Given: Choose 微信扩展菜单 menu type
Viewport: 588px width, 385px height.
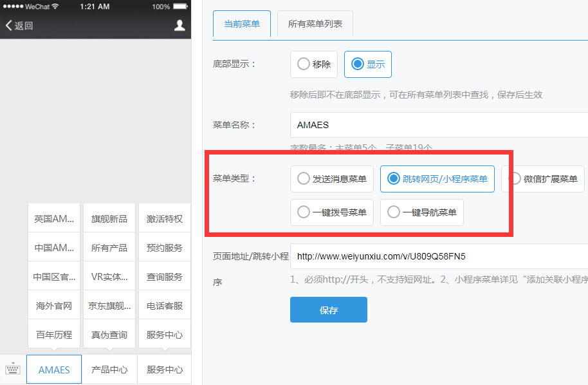Looking at the screenshot, I should pyautogui.click(x=542, y=179).
